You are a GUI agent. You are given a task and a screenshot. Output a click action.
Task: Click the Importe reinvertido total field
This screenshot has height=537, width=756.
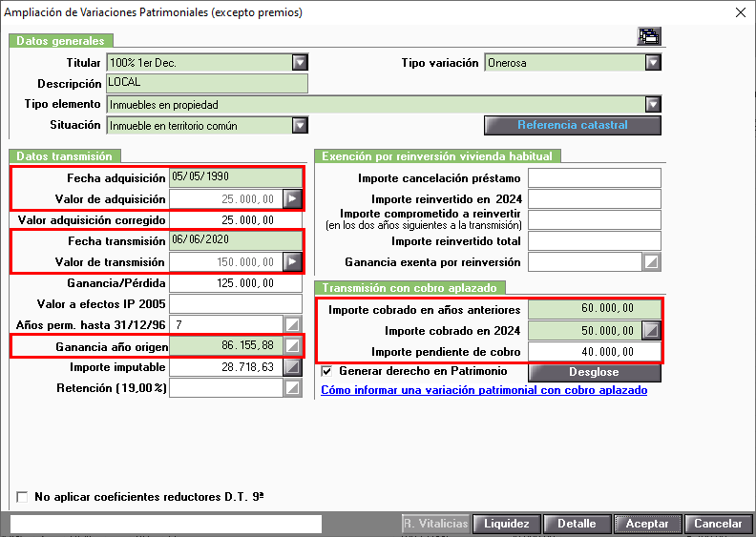click(x=595, y=240)
